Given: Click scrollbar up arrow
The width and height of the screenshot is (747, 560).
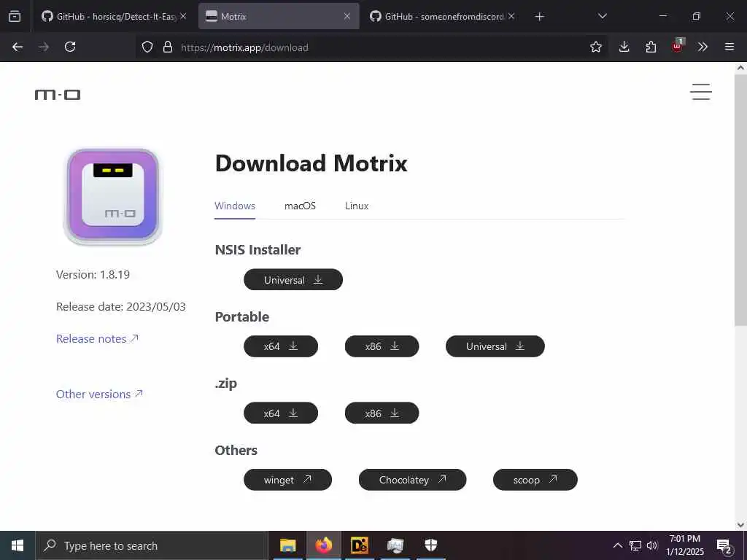Looking at the screenshot, I should point(740,68).
